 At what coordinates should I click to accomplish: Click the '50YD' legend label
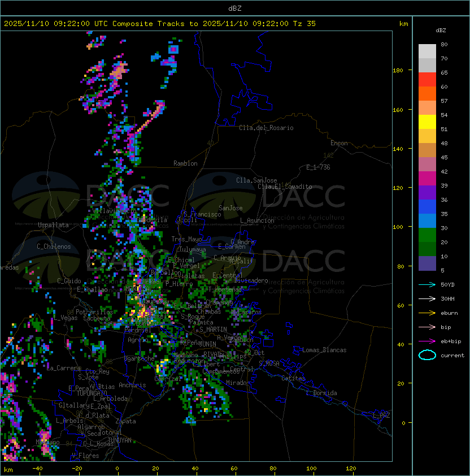pos(447,284)
